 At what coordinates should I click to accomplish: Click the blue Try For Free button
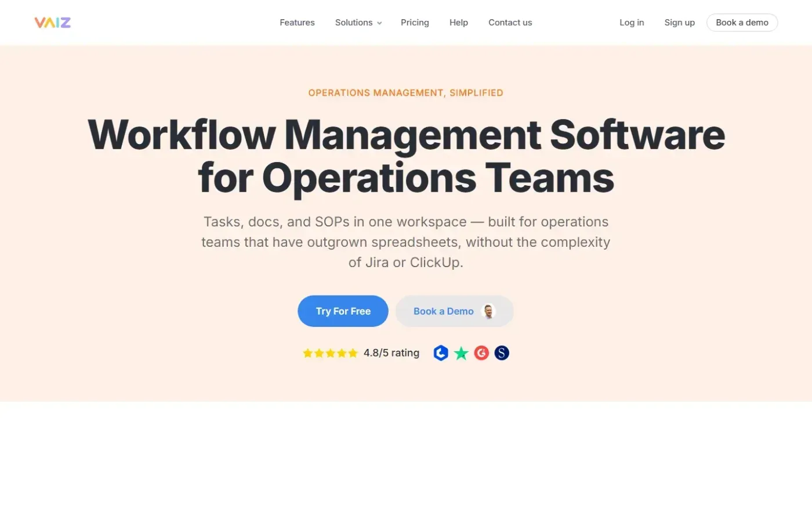point(343,311)
